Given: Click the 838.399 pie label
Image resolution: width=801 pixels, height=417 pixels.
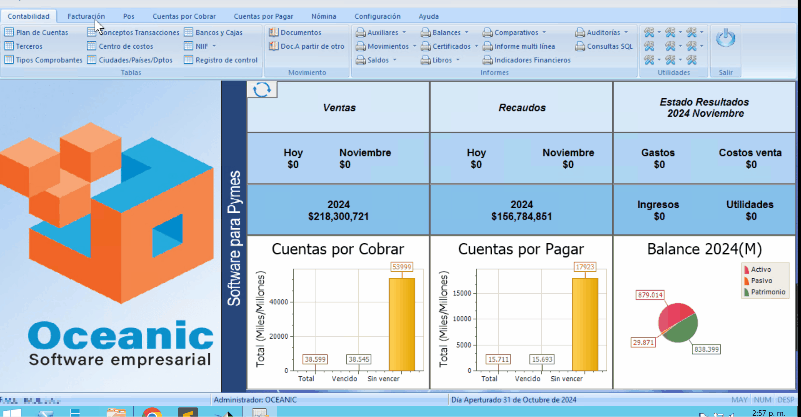Looking at the screenshot, I should (x=706, y=350).
